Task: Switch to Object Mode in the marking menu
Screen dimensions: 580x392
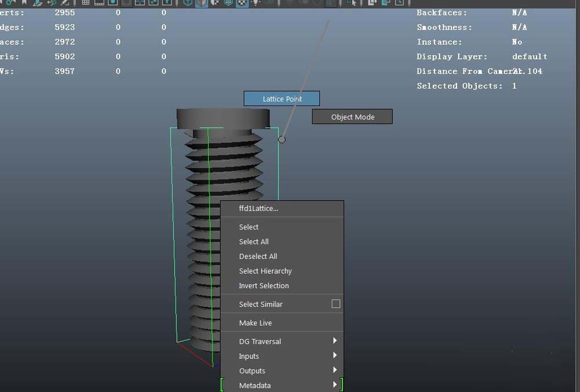Action: [352, 117]
